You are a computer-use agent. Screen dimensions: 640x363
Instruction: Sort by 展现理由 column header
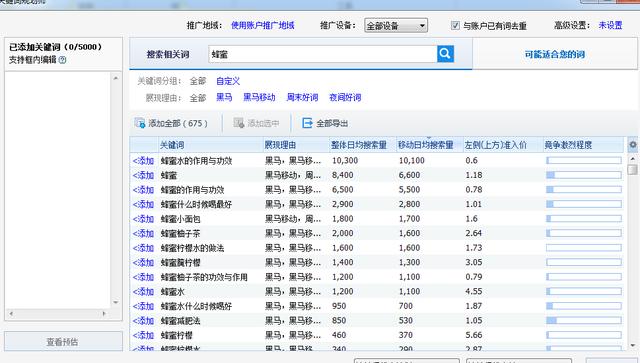pos(296,145)
